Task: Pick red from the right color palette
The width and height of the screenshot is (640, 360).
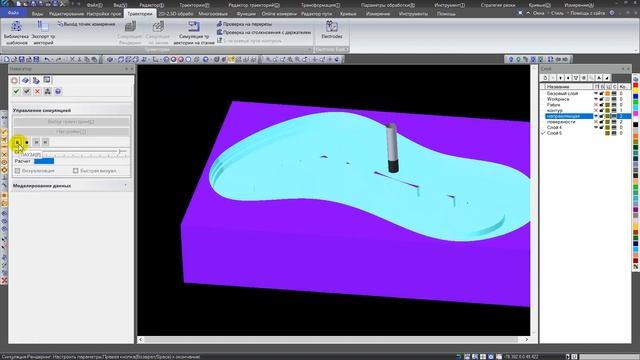Action: [636, 85]
